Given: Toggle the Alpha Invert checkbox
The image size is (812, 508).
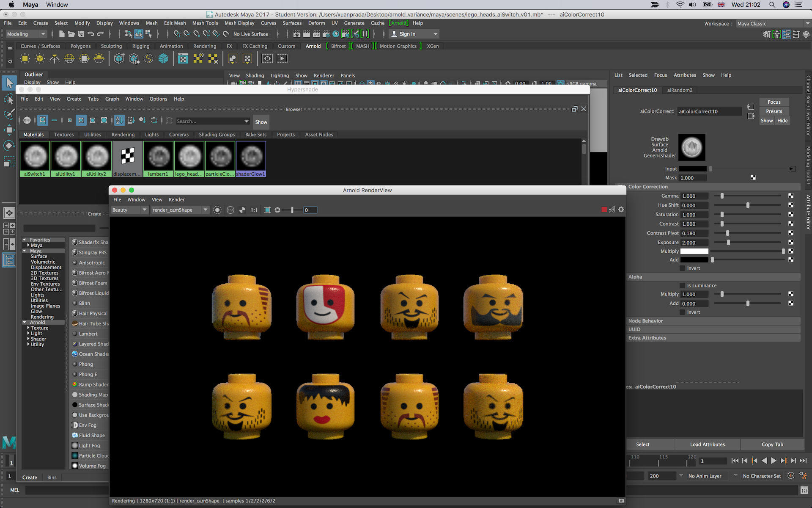Looking at the screenshot, I should [682, 312].
